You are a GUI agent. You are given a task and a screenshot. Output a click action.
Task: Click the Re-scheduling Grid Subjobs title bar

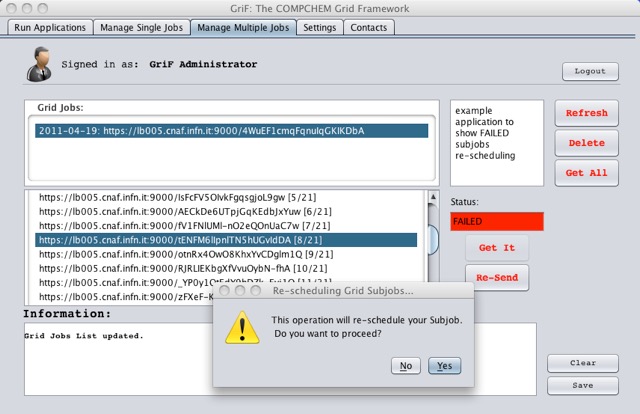(343, 291)
